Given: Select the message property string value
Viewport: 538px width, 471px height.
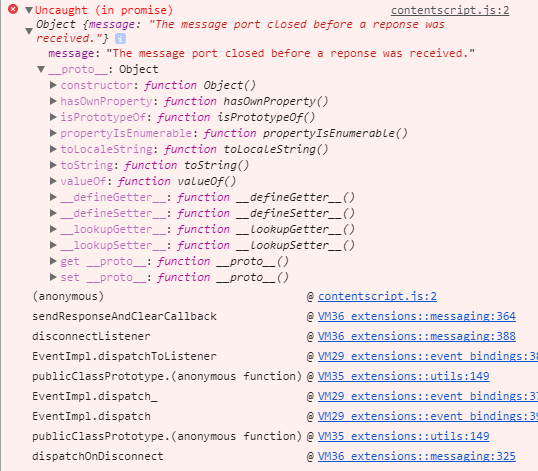Looking at the screenshot, I should [291, 53].
